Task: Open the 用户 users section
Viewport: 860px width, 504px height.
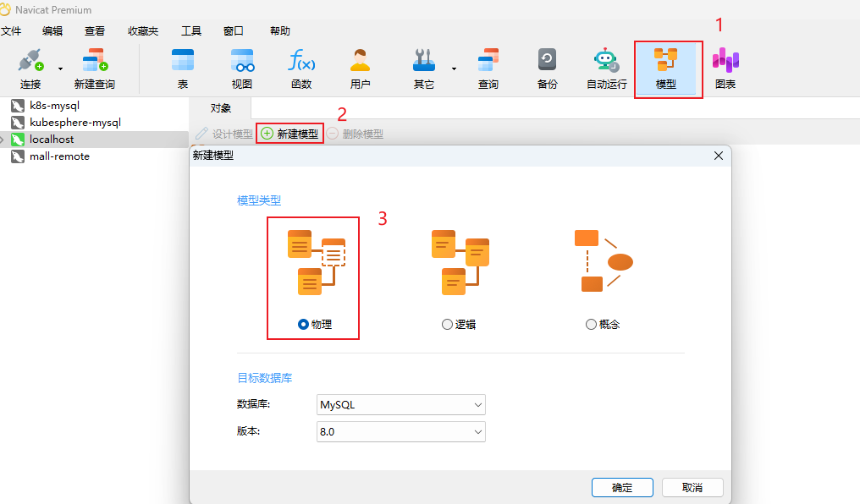Action: tap(361, 68)
